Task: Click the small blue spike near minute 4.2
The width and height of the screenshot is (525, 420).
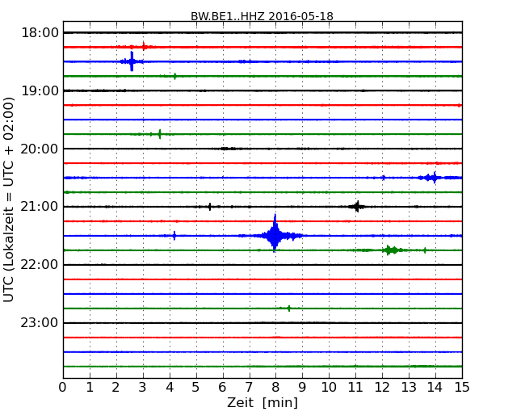Action: (x=174, y=236)
